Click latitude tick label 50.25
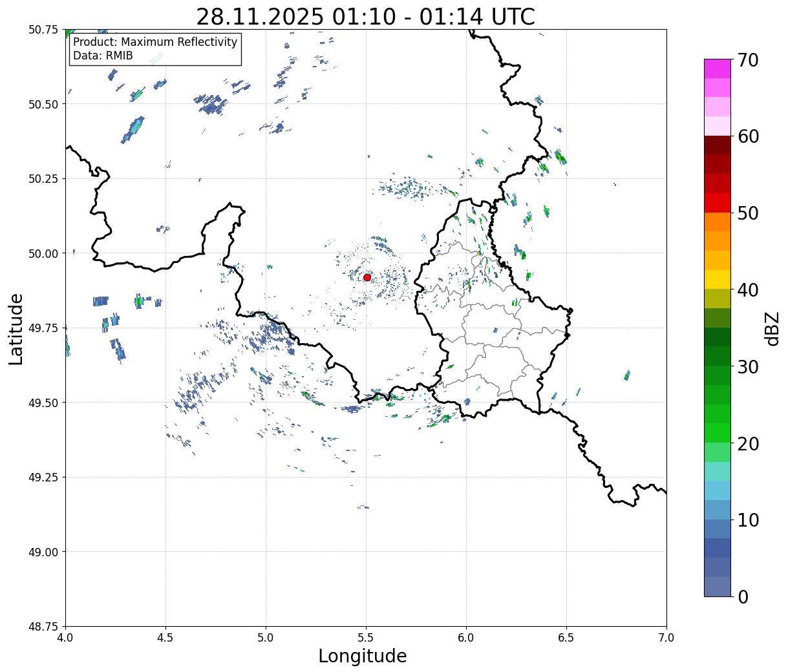The width and height of the screenshot is (788, 672). [43, 179]
